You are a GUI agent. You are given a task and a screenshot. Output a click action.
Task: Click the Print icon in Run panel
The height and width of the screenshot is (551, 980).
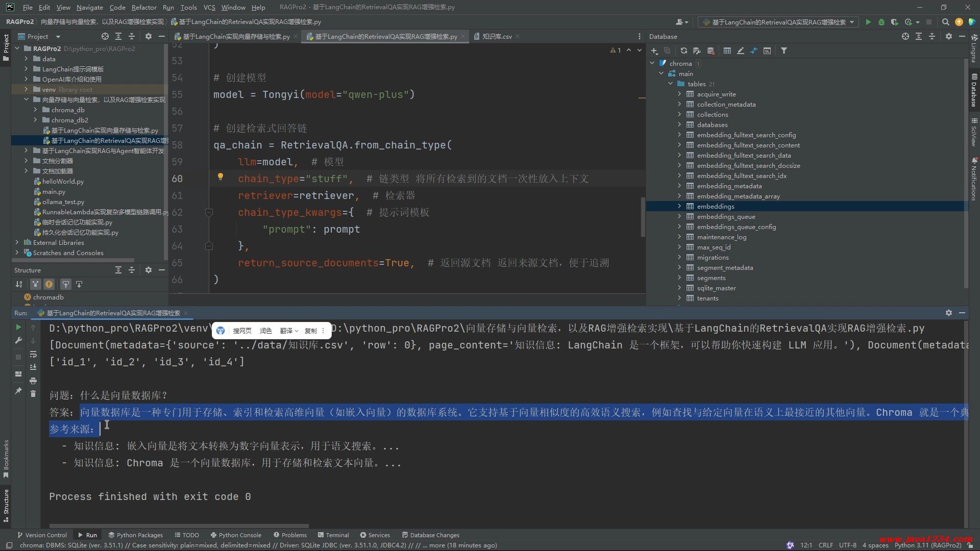(x=33, y=381)
